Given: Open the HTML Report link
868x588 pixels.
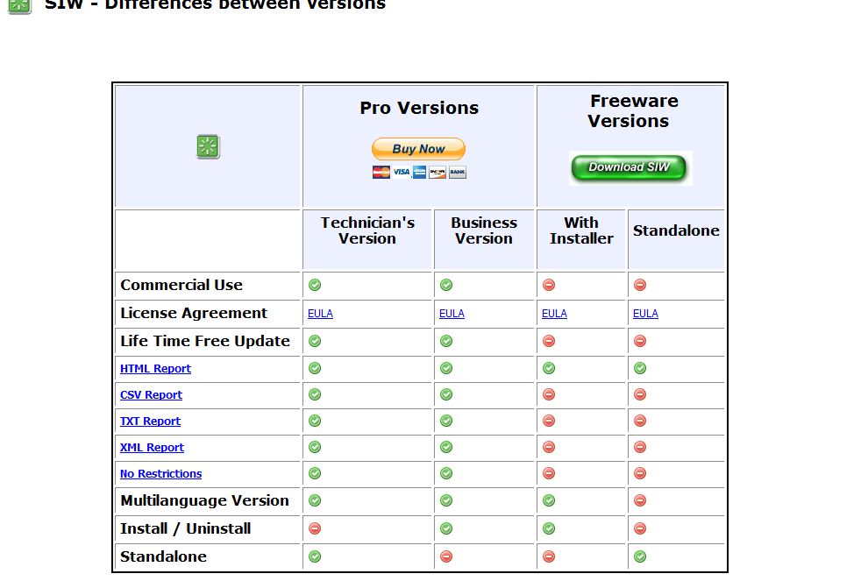Looking at the screenshot, I should tap(155, 368).
